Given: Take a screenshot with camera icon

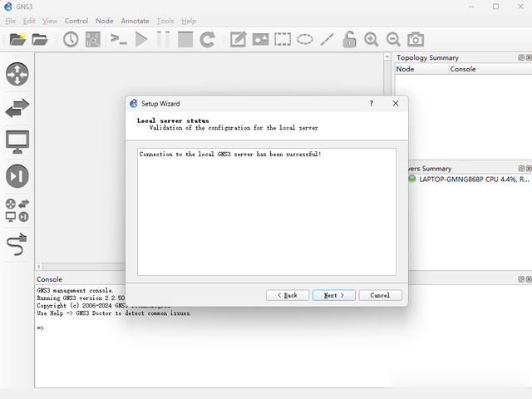Looking at the screenshot, I should tap(416, 39).
